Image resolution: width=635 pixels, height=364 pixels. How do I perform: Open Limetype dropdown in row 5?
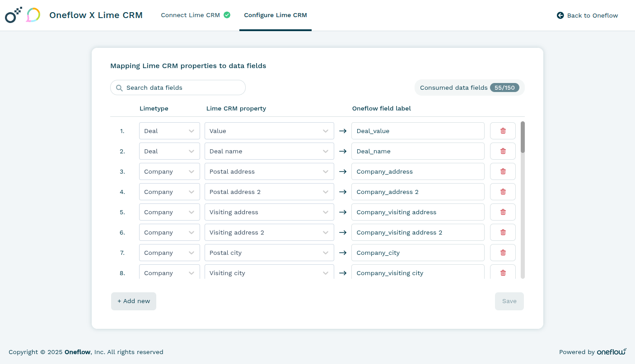(169, 212)
